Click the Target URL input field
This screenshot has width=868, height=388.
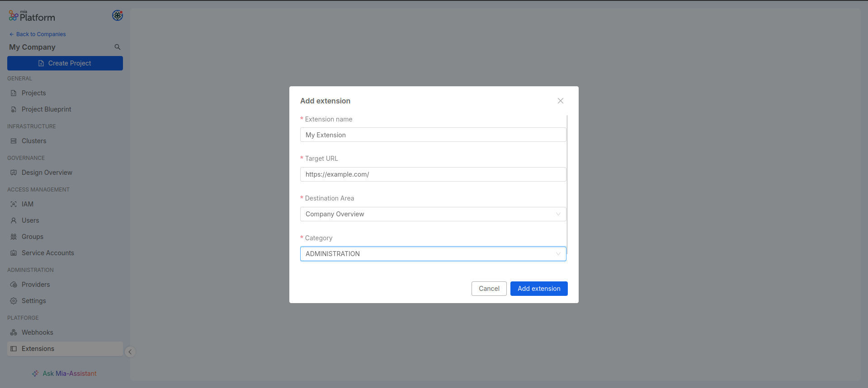pos(433,174)
